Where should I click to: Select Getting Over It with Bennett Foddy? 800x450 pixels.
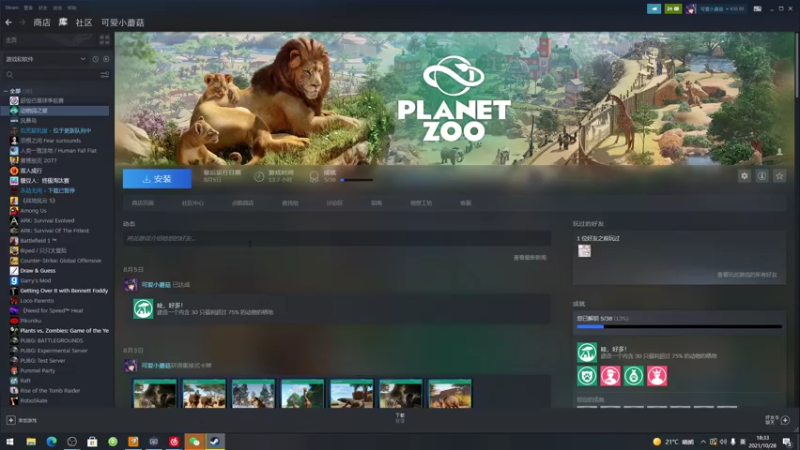[x=64, y=290]
